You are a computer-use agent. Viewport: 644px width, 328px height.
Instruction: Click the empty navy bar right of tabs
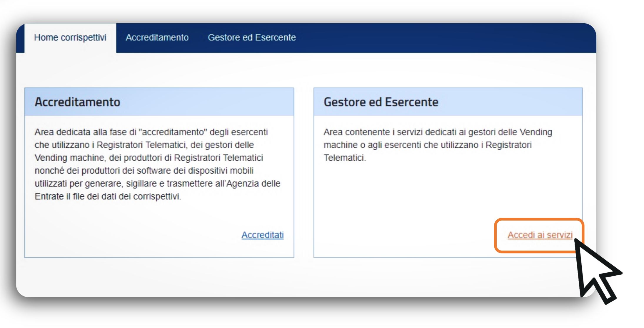pyautogui.click(x=441, y=38)
